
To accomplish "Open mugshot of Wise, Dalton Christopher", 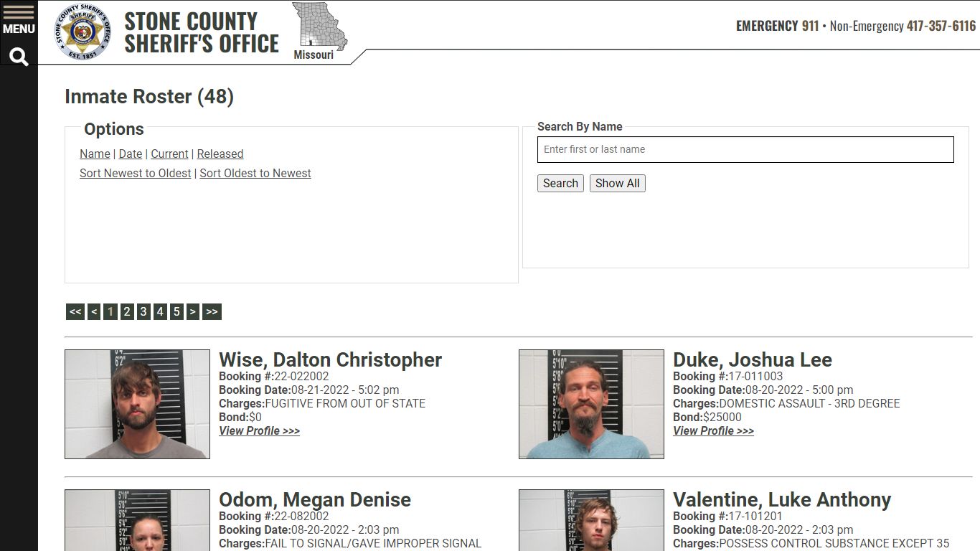I will (137, 404).
